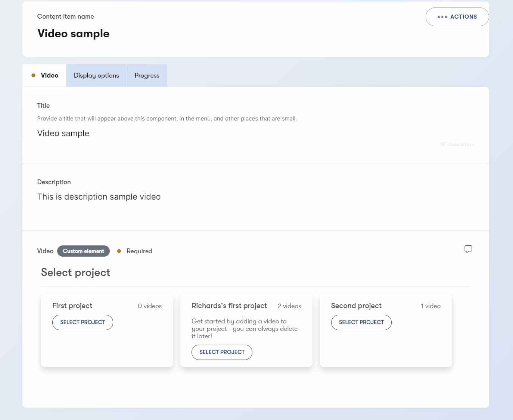Viewport: 513px width, 420px height.
Task: Open the Display options tab
Action: [96, 75]
